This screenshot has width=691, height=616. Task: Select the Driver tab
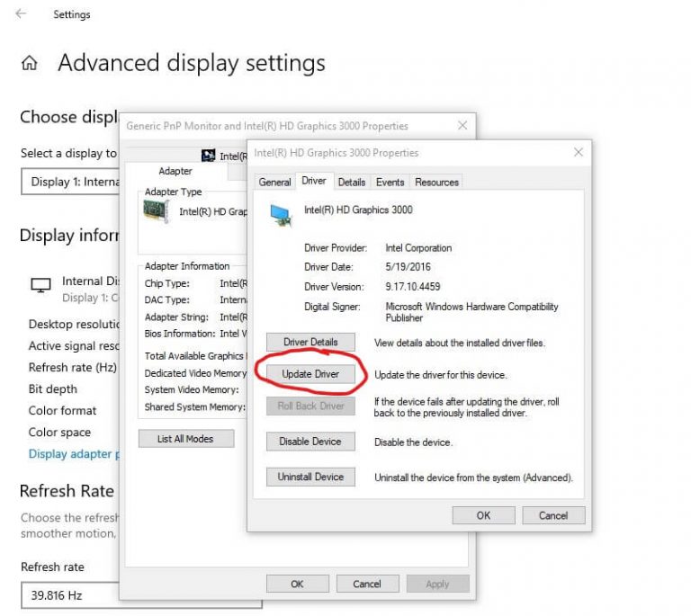click(x=314, y=181)
